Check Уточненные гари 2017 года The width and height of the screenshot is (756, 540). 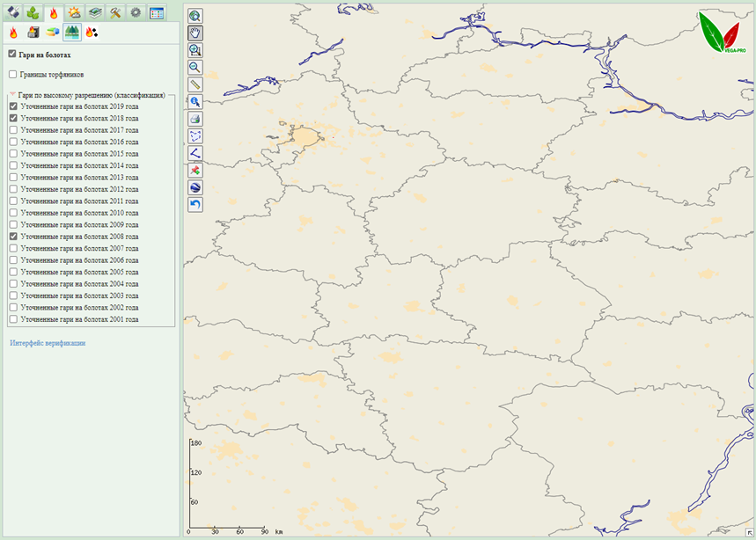[13, 130]
